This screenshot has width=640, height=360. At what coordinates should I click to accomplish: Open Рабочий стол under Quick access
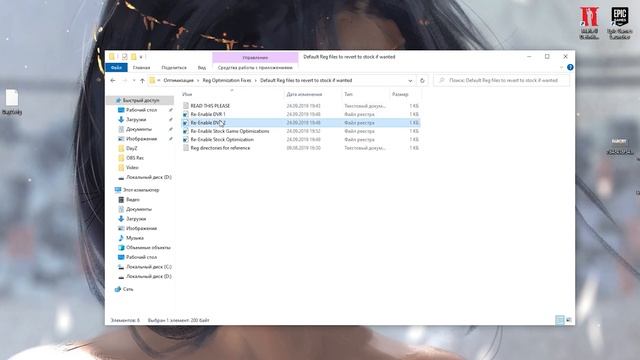point(141,110)
